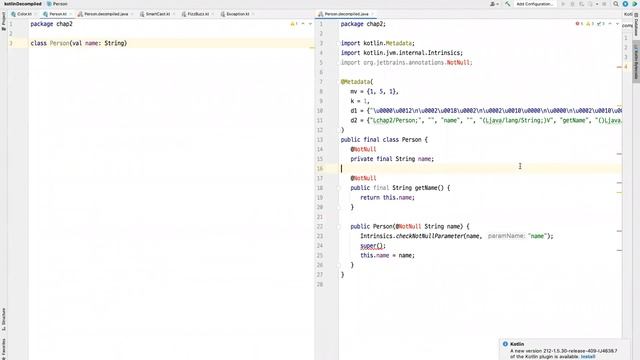The height and width of the screenshot is (360, 640).
Task: Click the 'this.name = name;' assignment
Action: tap(387, 256)
